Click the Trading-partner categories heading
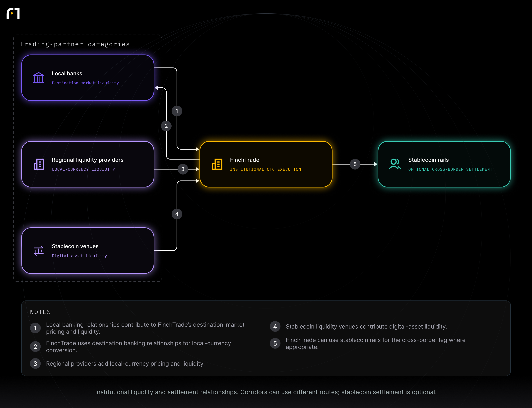 tap(75, 44)
